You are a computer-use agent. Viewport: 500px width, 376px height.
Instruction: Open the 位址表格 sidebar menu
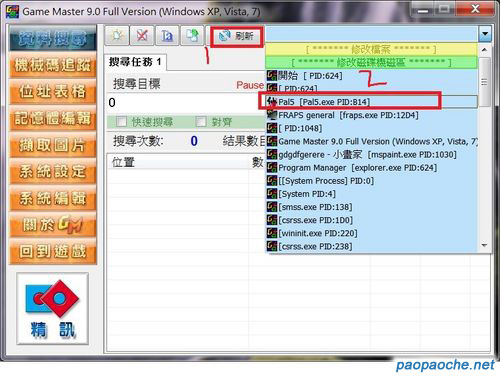tap(53, 91)
